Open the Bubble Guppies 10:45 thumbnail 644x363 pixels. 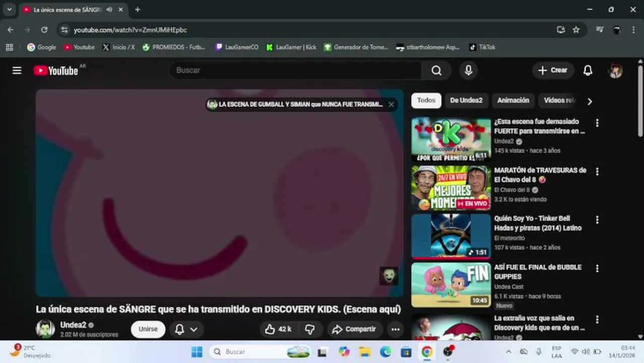pyautogui.click(x=451, y=285)
